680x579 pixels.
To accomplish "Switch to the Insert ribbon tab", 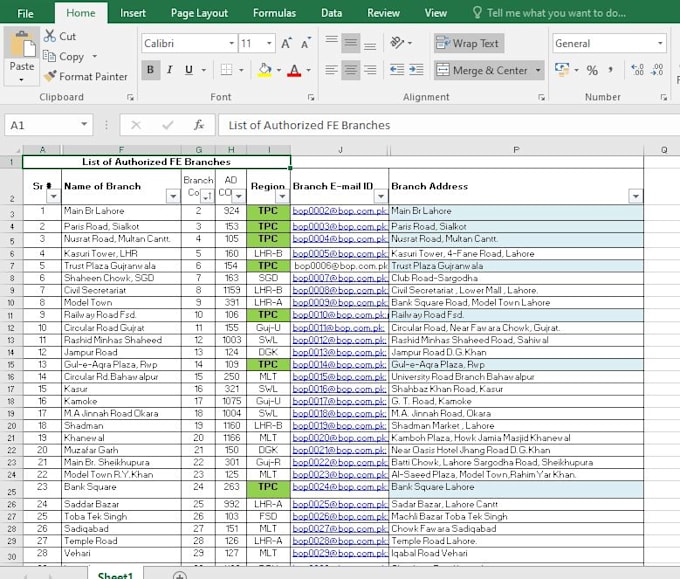I will (x=133, y=13).
